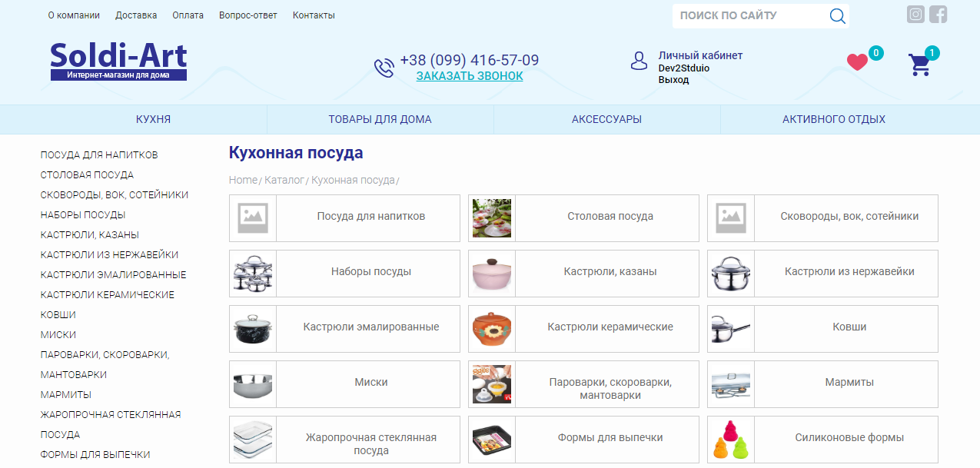This screenshot has height=468, width=980.
Task: Select СКОВОРОДЫ, ВОК, СОТЕЙНИКИ in sidebar
Action: (x=115, y=195)
